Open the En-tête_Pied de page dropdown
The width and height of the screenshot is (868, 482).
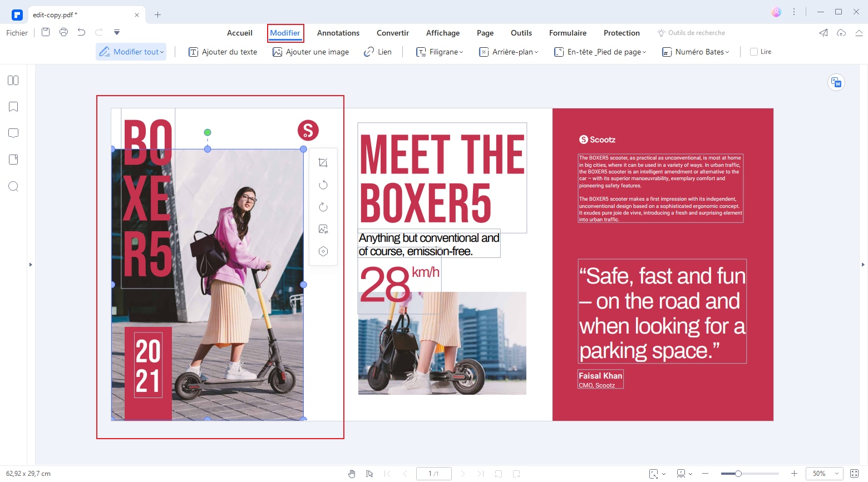pos(600,52)
